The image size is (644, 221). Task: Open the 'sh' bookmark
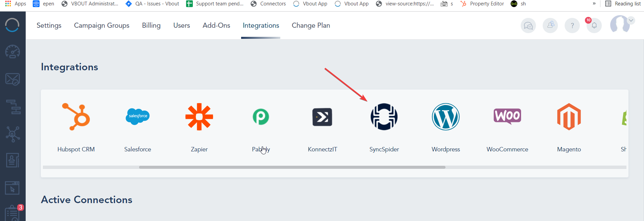518,4
